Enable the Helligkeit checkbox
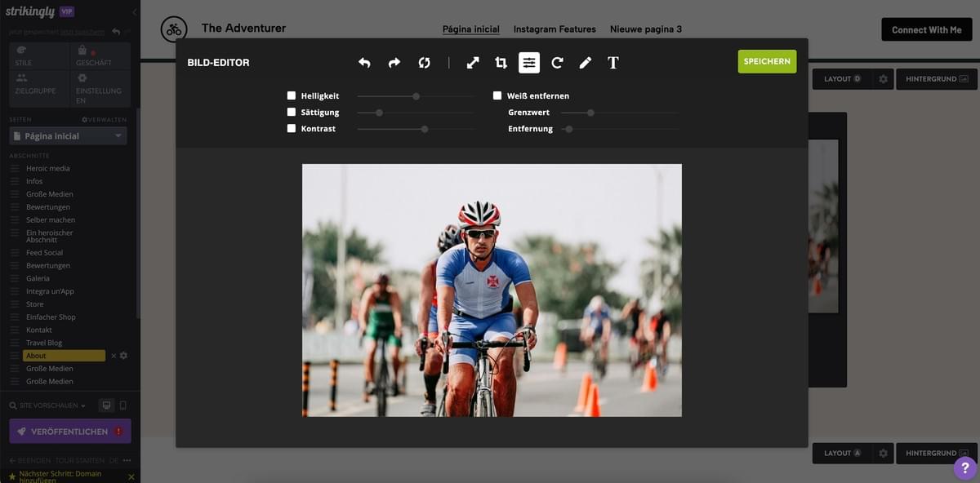The height and width of the screenshot is (483, 980). (291, 95)
